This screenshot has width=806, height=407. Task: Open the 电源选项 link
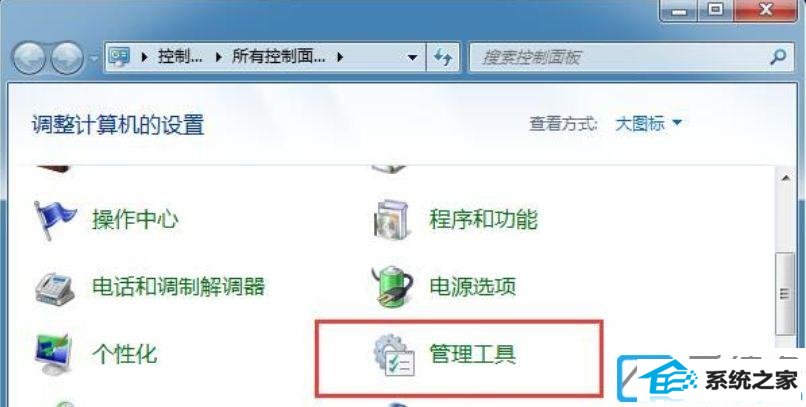[x=472, y=286]
